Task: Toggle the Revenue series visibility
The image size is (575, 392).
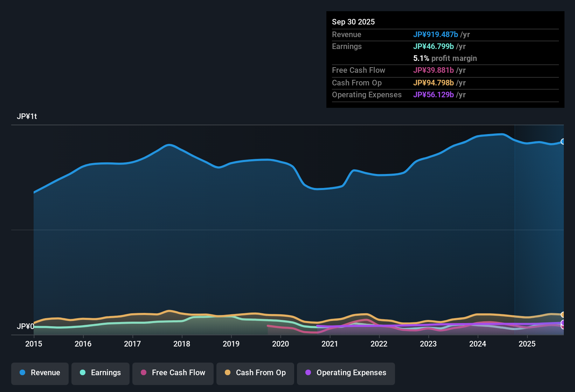Action: (x=40, y=373)
